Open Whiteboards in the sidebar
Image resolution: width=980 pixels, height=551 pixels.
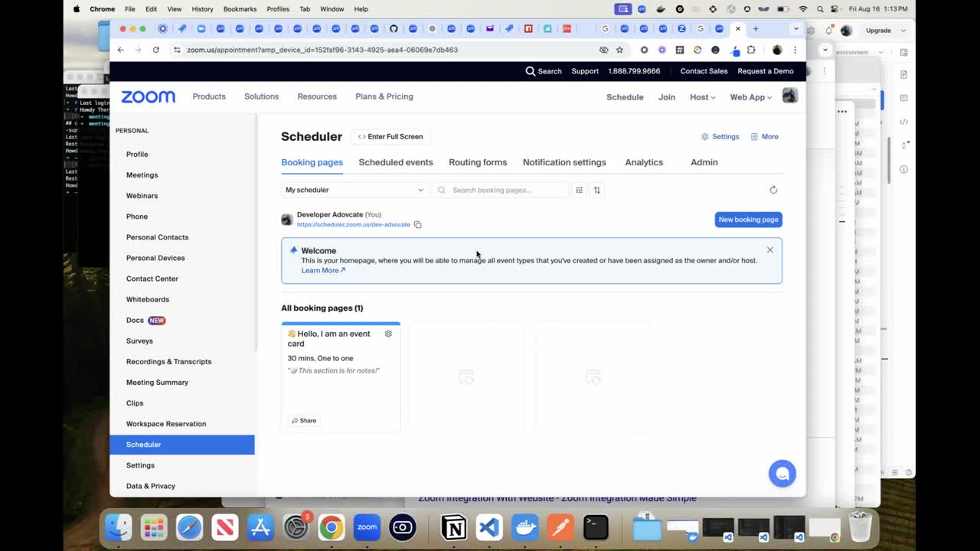click(148, 299)
